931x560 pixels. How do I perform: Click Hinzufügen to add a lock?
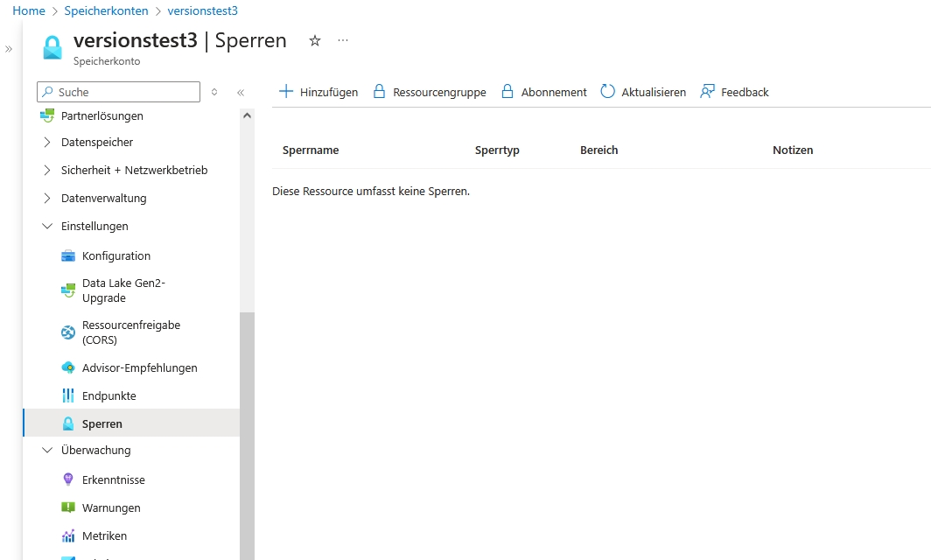pyautogui.click(x=318, y=92)
